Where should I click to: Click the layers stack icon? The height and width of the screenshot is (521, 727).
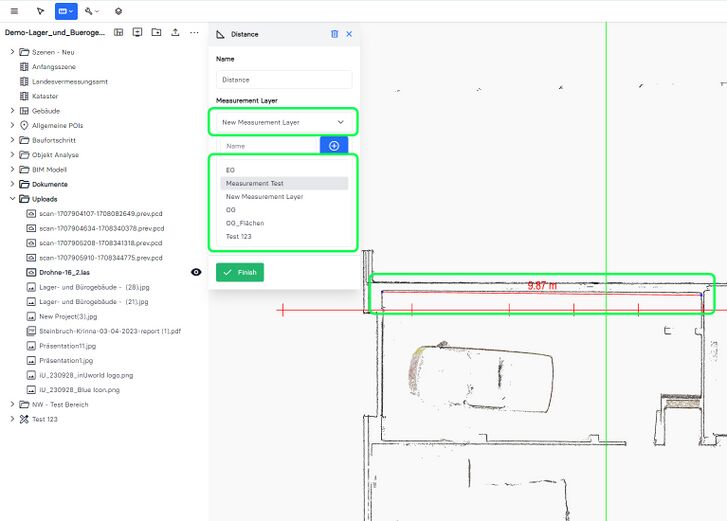click(x=118, y=11)
